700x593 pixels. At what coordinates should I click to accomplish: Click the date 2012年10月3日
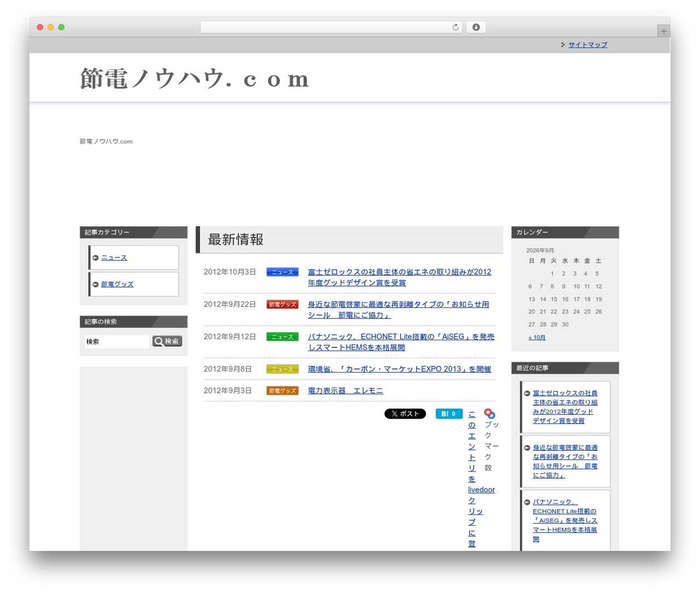click(230, 272)
